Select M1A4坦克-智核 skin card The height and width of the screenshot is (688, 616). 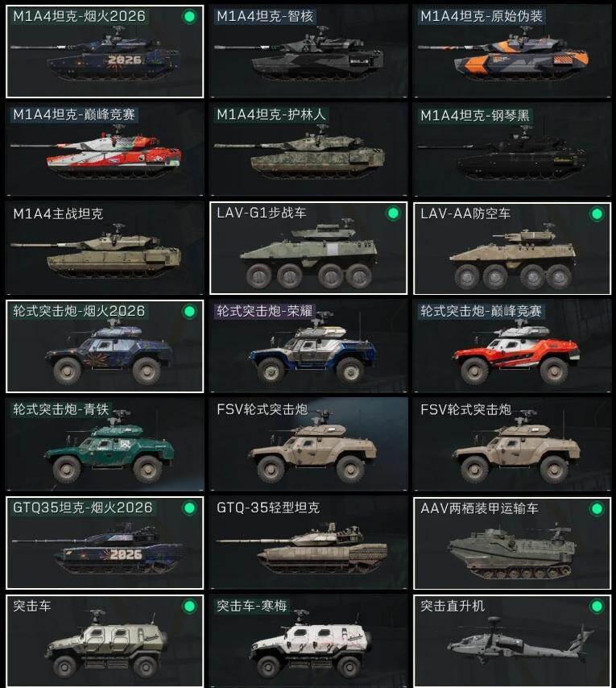308,52
